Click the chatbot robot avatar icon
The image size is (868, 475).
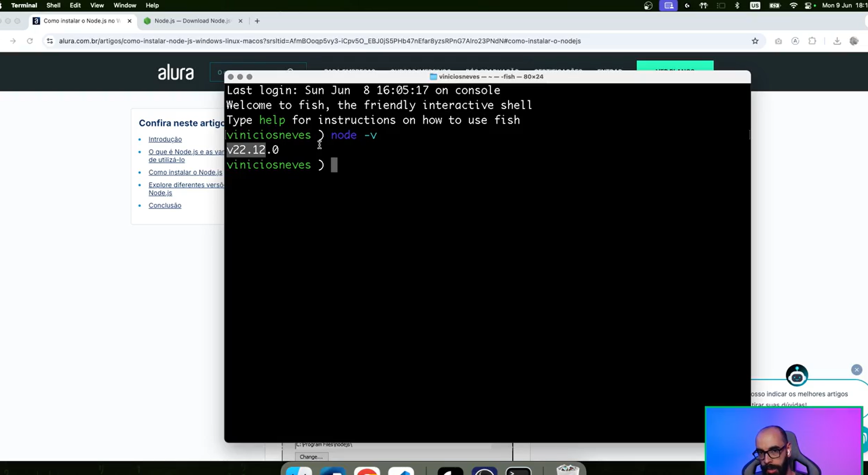797,375
